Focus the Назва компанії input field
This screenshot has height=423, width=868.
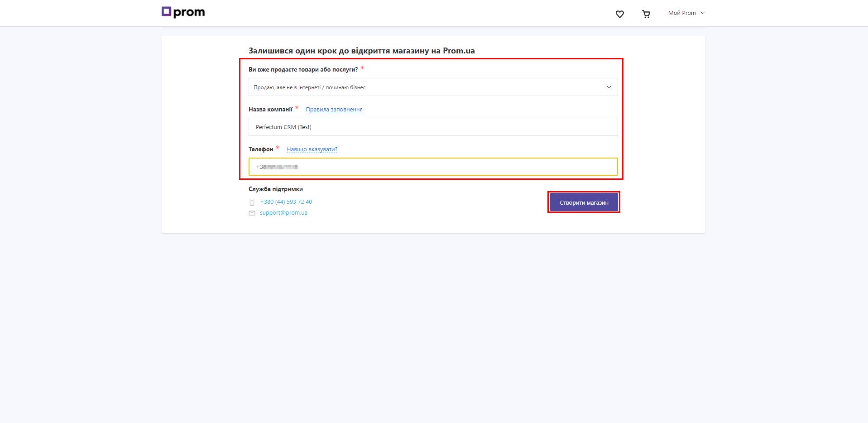tap(433, 127)
